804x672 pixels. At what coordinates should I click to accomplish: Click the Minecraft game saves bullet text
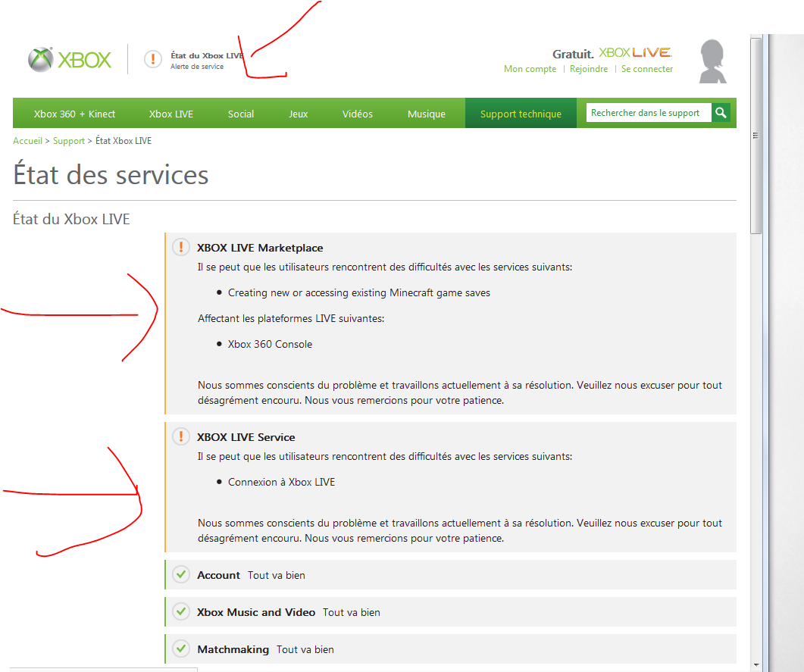click(359, 292)
